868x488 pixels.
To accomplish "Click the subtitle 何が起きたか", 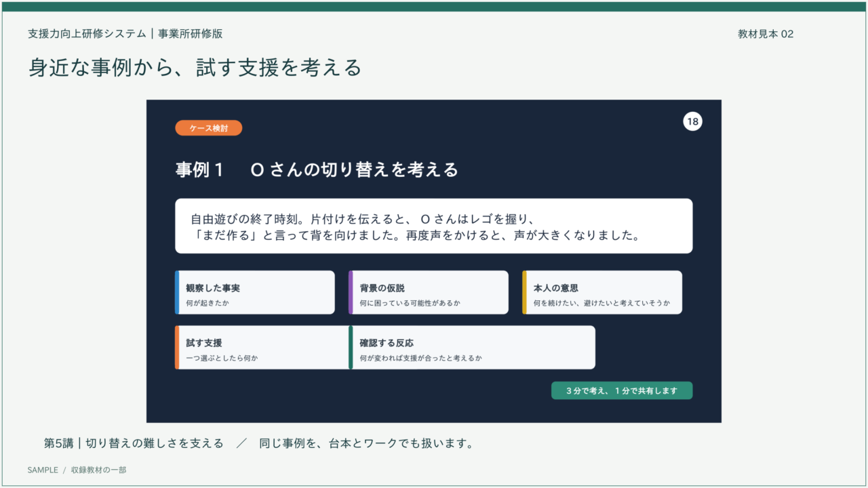I will [208, 303].
